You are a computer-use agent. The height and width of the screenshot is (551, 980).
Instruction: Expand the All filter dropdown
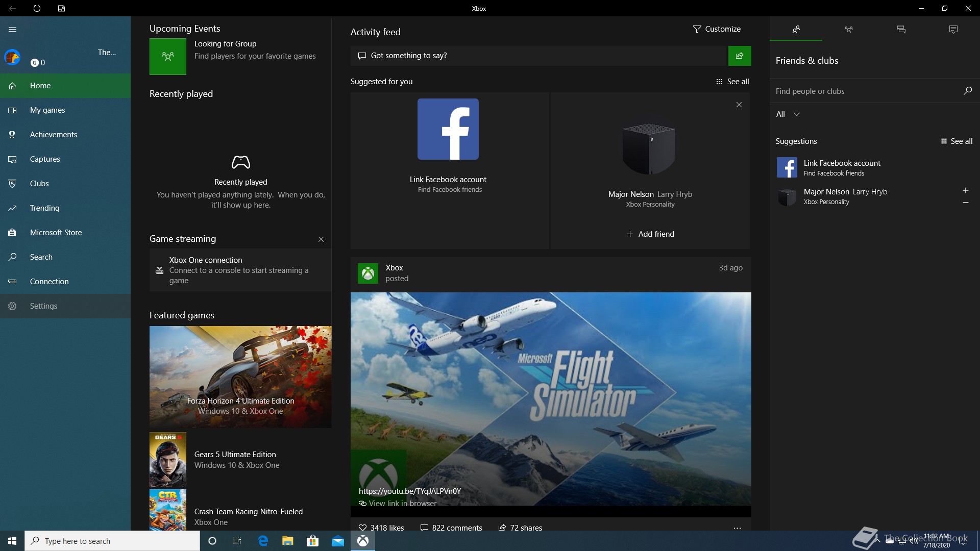click(788, 114)
